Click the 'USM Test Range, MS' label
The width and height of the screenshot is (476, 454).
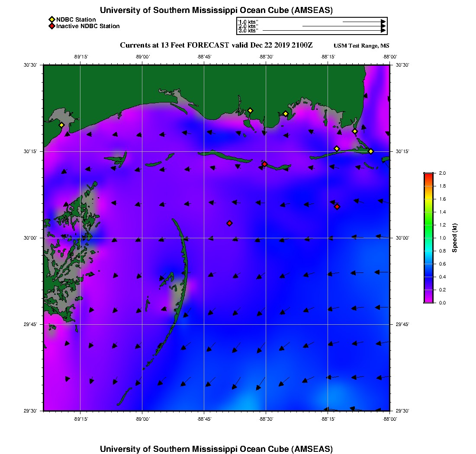point(361,46)
